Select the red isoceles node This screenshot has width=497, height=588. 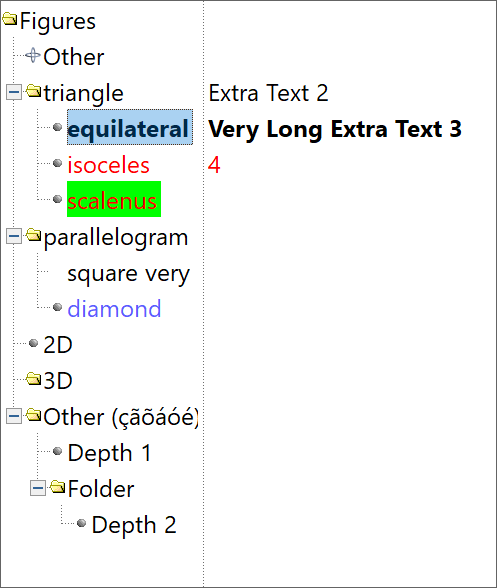click(x=108, y=165)
